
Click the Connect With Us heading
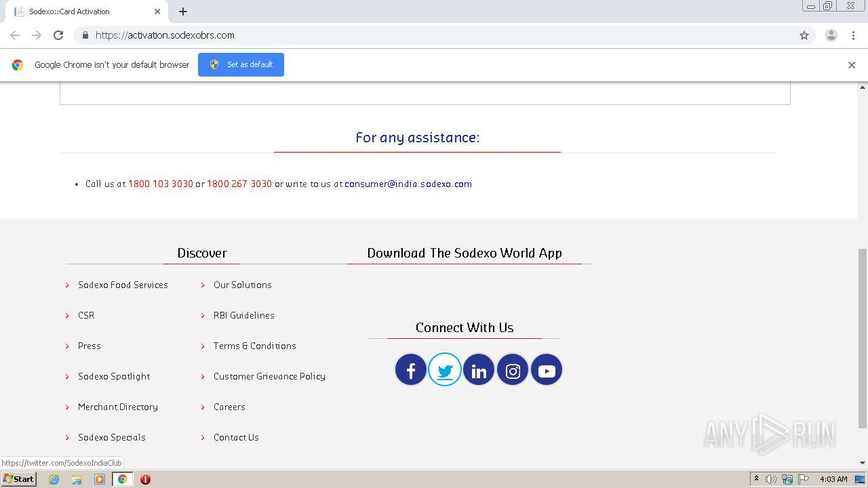465,328
